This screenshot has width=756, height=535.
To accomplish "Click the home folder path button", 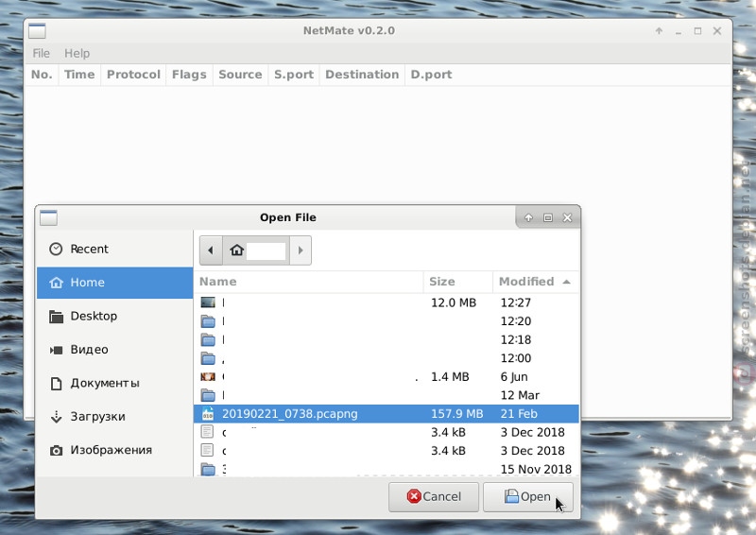I will 256,250.
